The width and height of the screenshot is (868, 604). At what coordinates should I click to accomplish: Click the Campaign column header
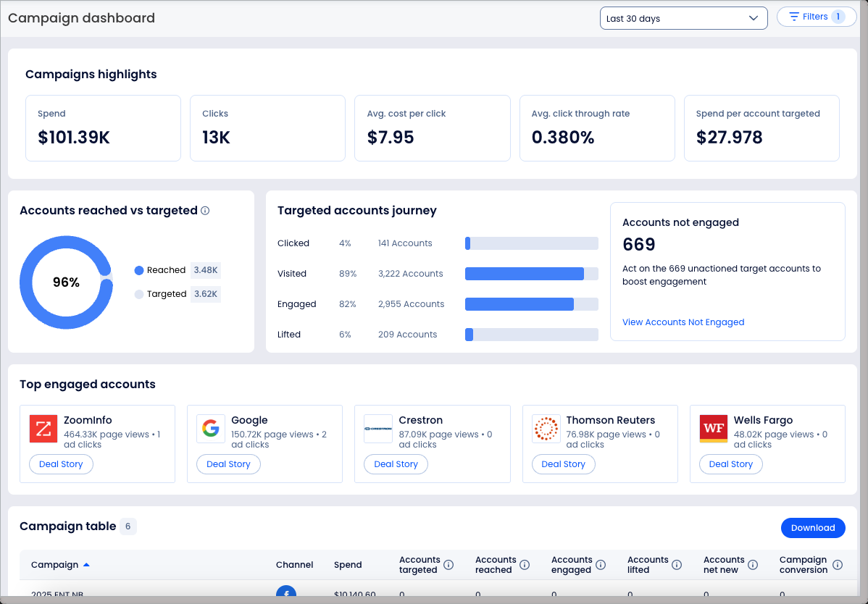[55, 565]
